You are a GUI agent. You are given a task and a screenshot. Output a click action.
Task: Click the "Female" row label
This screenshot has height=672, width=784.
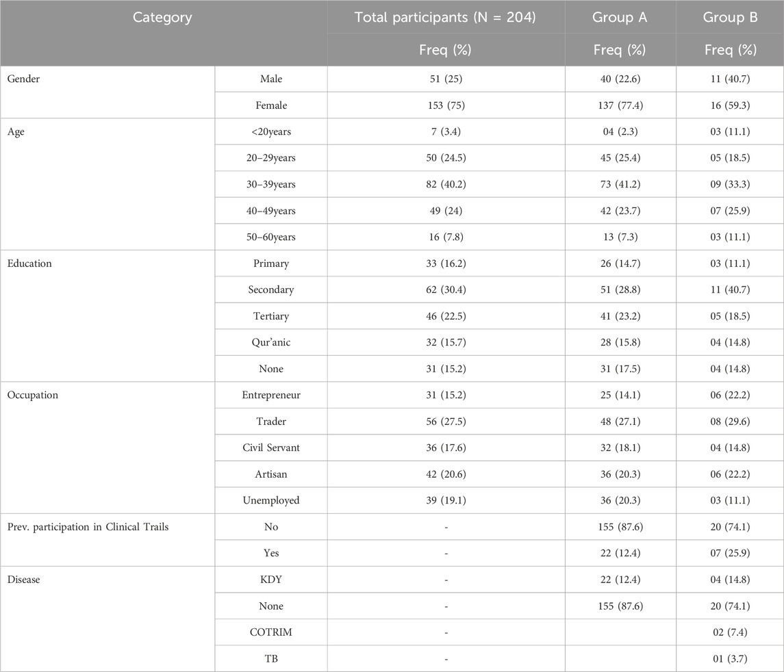[270, 105]
